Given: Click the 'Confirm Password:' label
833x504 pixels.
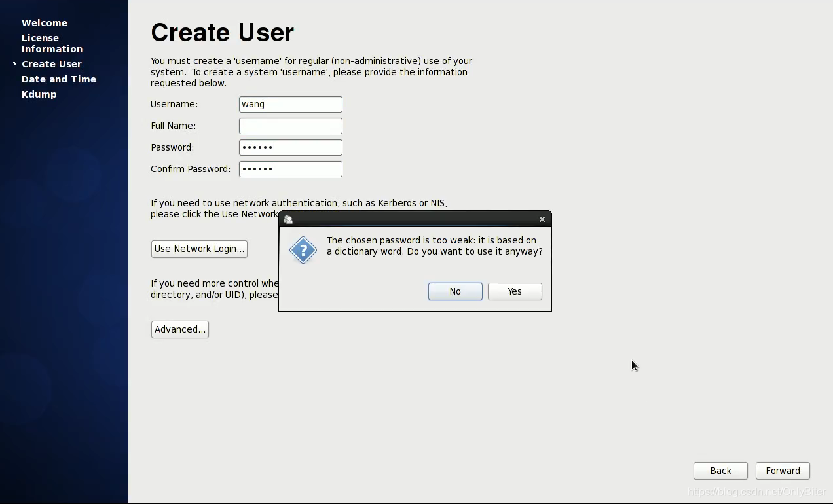Looking at the screenshot, I should (x=191, y=169).
